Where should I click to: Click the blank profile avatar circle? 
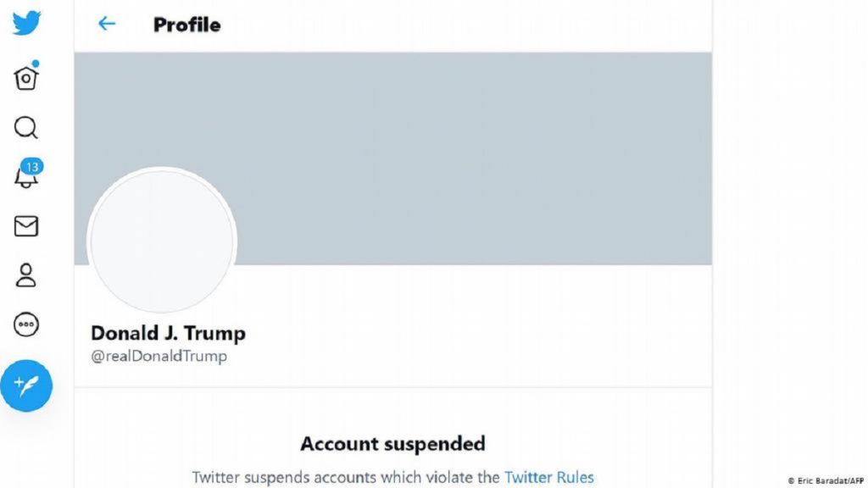pos(163,241)
